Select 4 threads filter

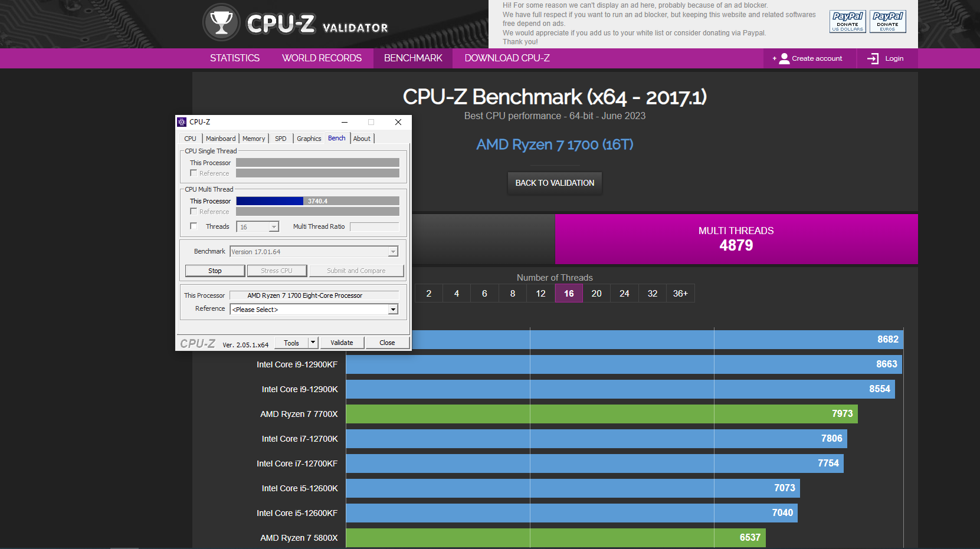click(457, 293)
